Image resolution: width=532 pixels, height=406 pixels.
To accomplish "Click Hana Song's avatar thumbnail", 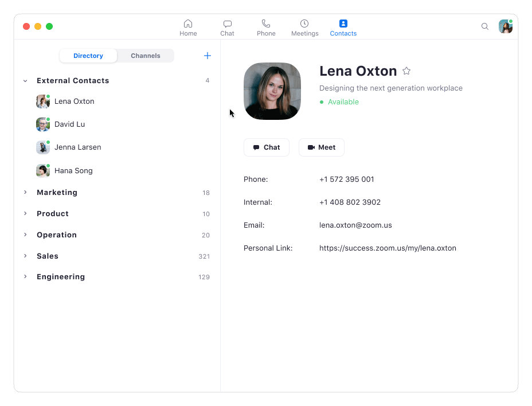I will coord(43,171).
